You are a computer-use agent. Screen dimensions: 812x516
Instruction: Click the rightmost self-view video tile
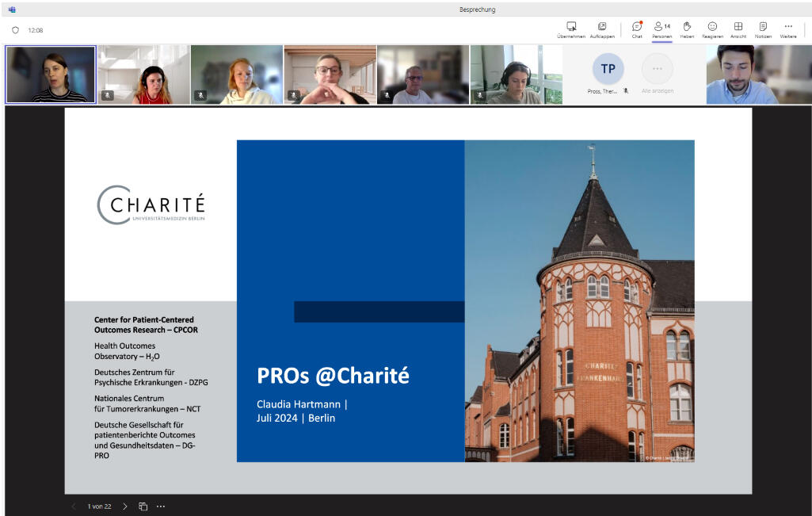click(x=741, y=75)
